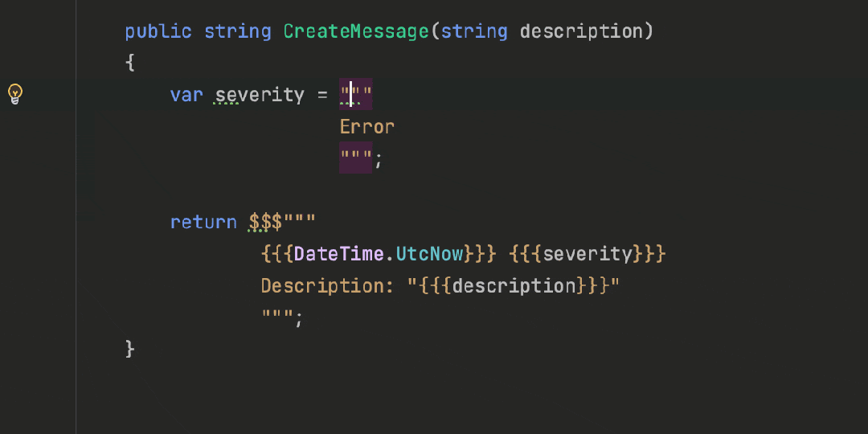Click the 'description' parameter in method signature
The width and height of the screenshot is (868, 434).
coord(581,31)
